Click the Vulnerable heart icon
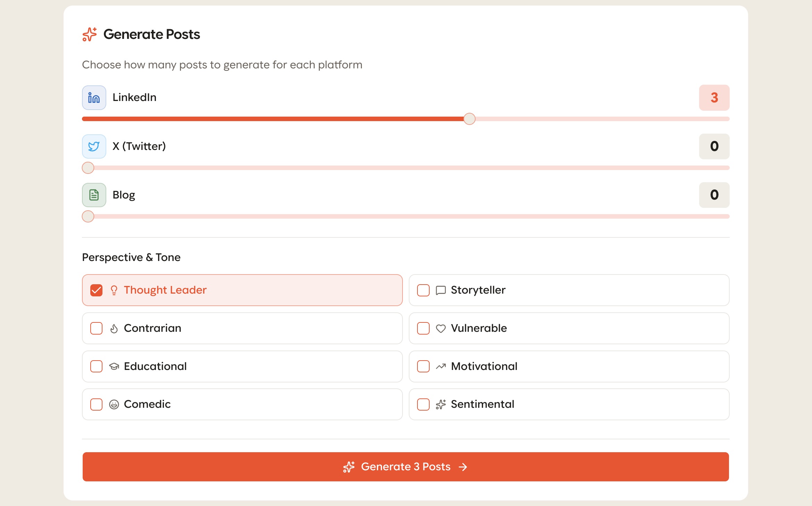This screenshot has height=506, width=812. pyautogui.click(x=441, y=328)
